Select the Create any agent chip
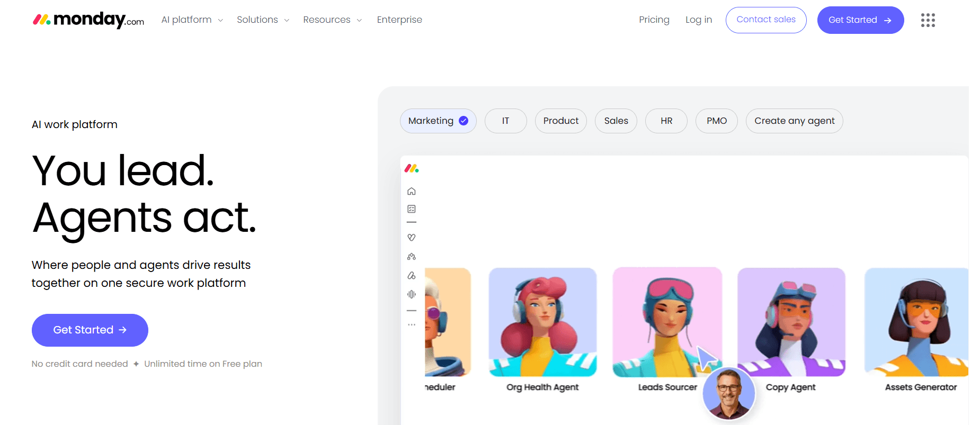This screenshot has height=425, width=980. 795,121
